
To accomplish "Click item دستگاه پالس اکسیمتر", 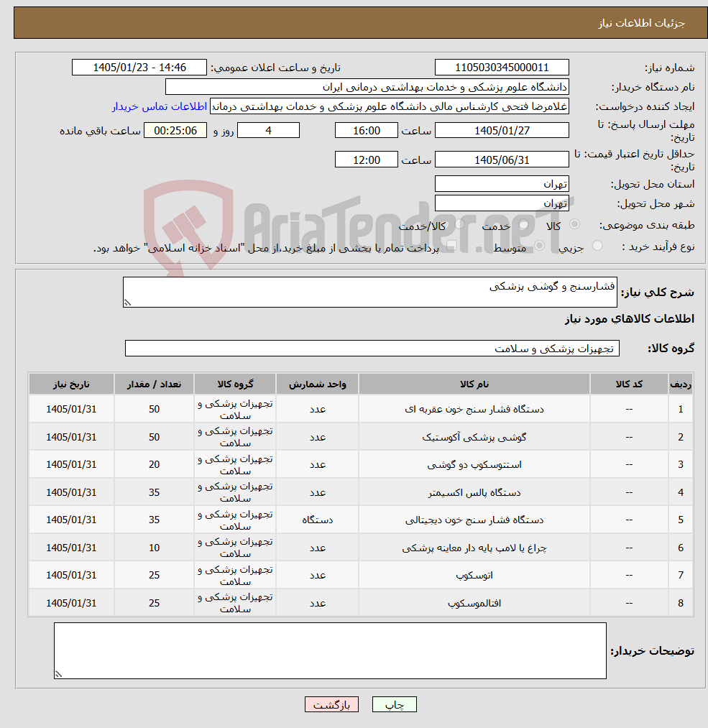I will [474, 492].
